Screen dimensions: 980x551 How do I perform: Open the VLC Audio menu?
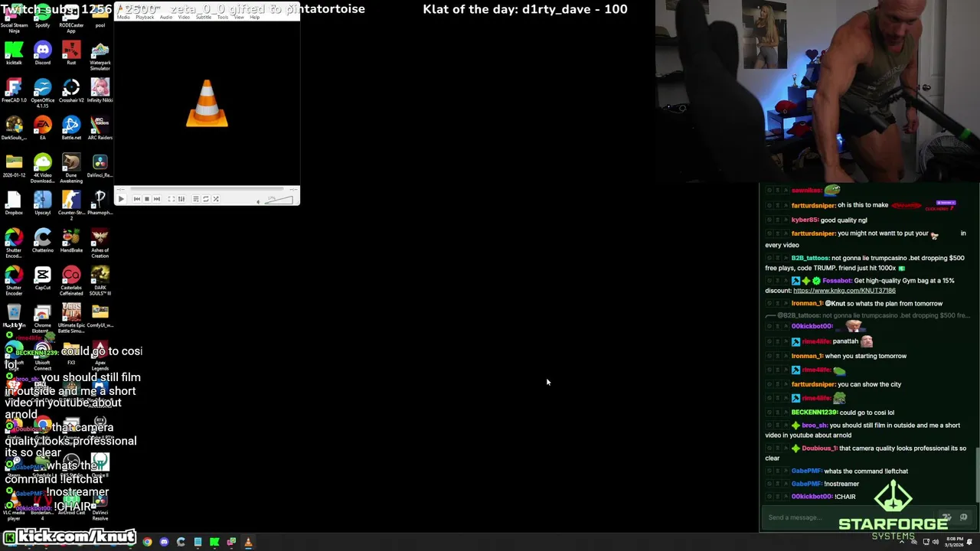point(166,18)
